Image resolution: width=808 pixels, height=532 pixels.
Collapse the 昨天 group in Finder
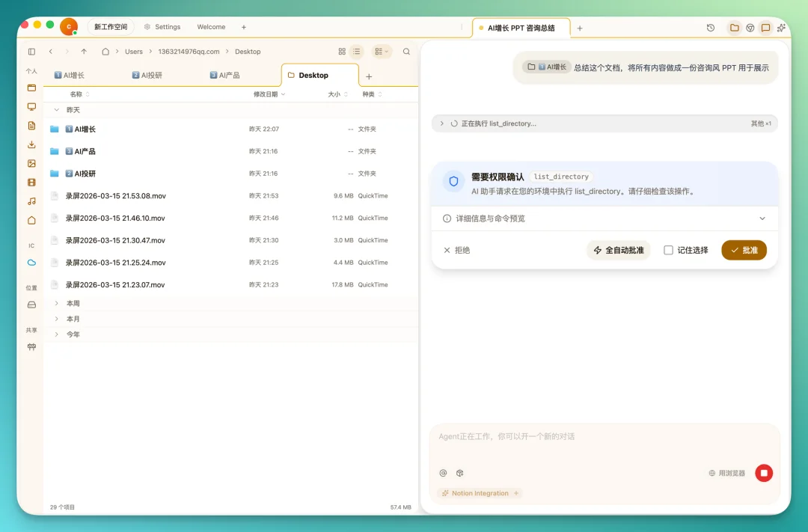coord(58,109)
